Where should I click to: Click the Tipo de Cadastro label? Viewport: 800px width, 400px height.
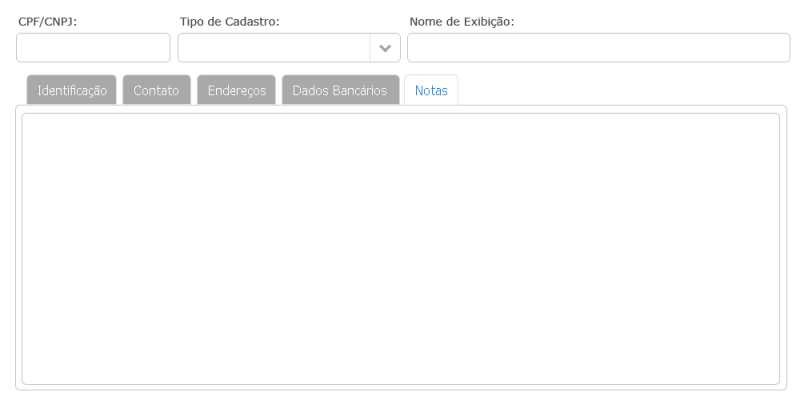[229, 22]
